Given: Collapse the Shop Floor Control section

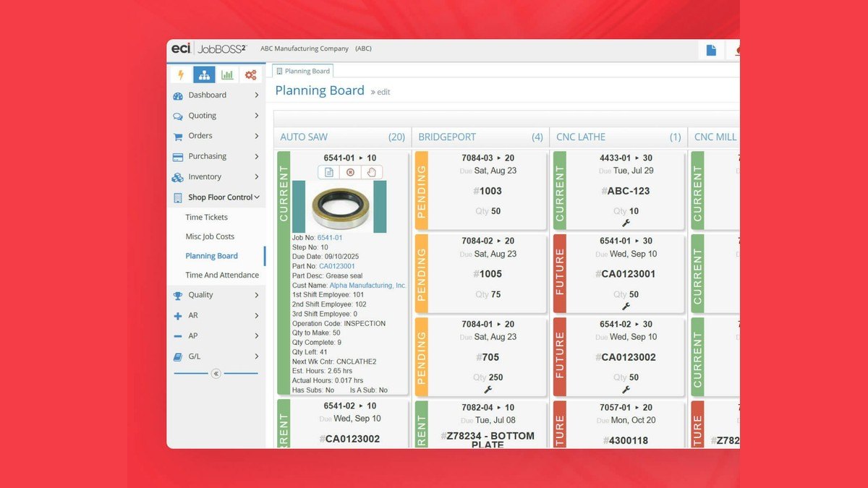Looking at the screenshot, I should (x=257, y=197).
